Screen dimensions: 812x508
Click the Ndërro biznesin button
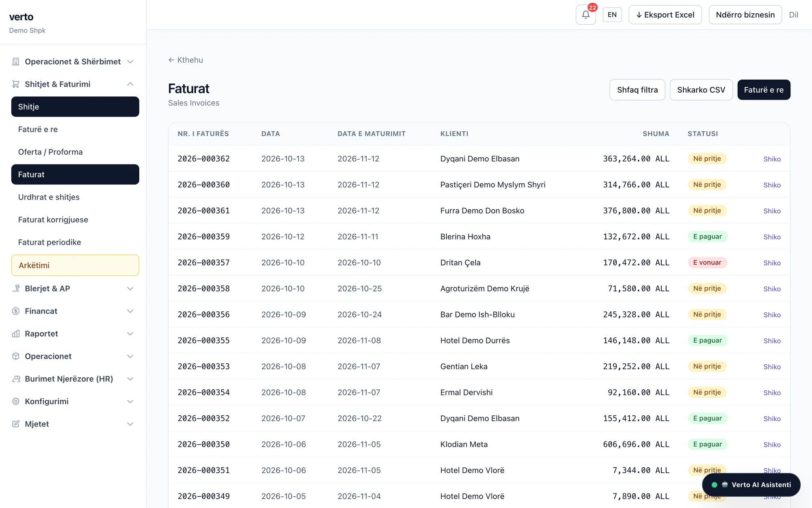tap(745, 15)
